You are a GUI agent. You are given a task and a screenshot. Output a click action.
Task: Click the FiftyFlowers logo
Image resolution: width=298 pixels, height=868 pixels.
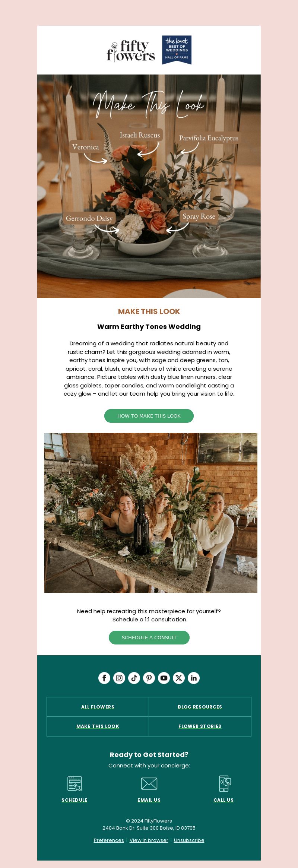click(x=131, y=51)
